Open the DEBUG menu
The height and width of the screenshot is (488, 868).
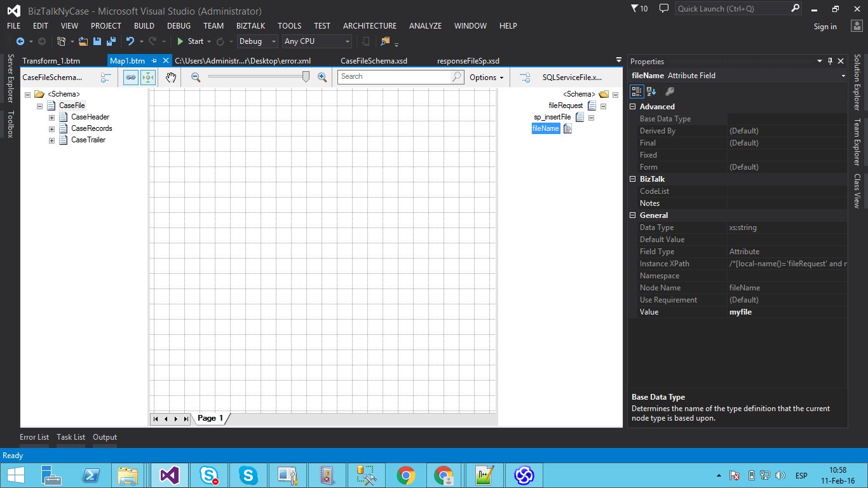click(179, 26)
